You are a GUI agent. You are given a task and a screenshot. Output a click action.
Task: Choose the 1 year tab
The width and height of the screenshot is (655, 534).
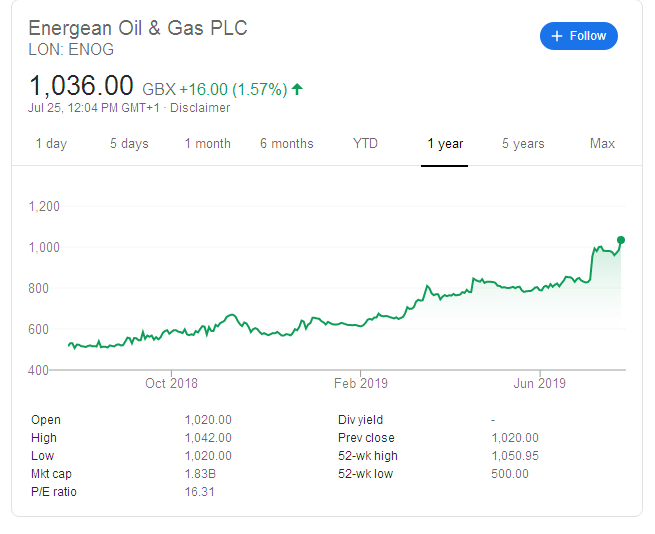coord(445,144)
